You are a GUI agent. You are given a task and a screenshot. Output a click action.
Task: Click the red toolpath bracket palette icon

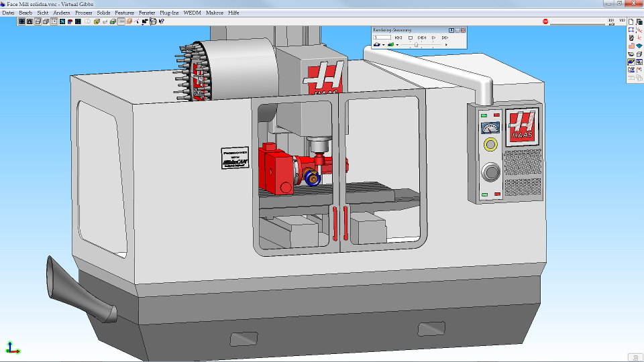pyautogui.click(x=639, y=70)
